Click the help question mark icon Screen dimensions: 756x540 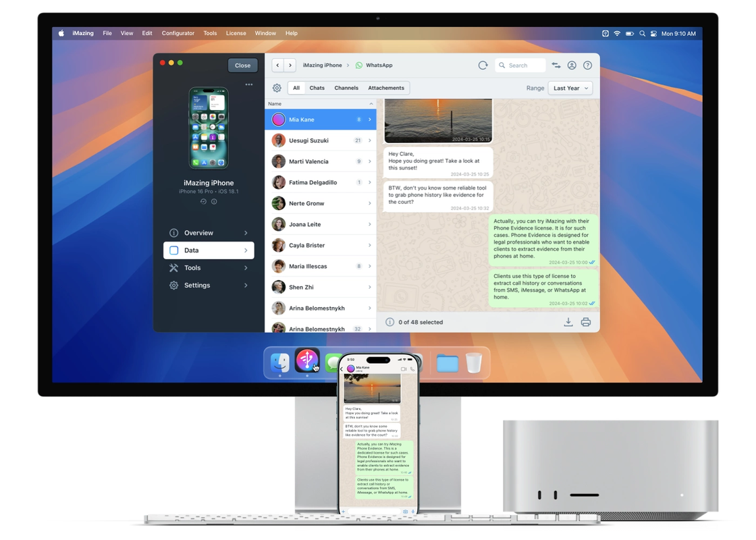587,65
